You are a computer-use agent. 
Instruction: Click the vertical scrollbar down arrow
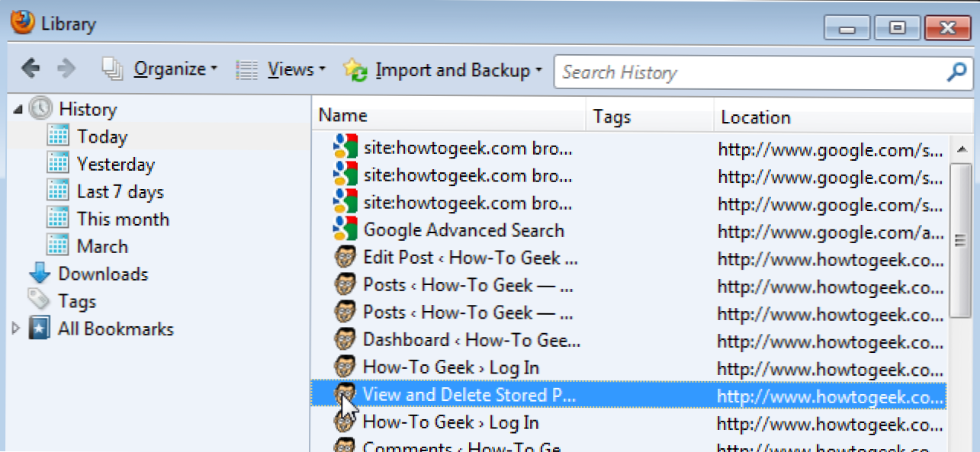tap(960, 446)
